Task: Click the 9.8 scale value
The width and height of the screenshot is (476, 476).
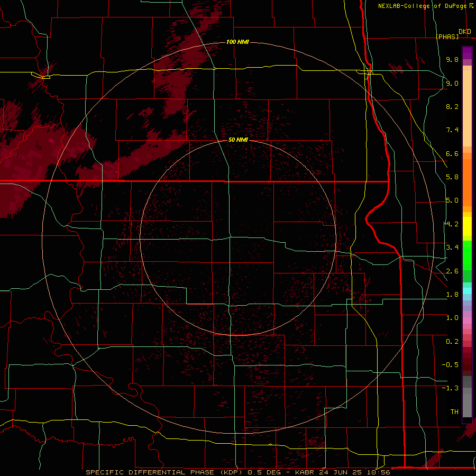Action: [452, 59]
